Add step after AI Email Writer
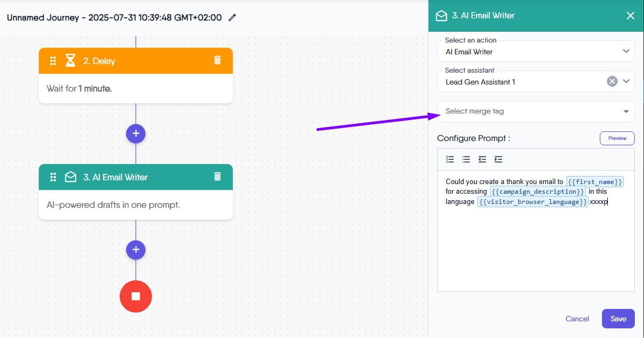The width and height of the screenshot is (644, 338). click(x=136, y=250)
